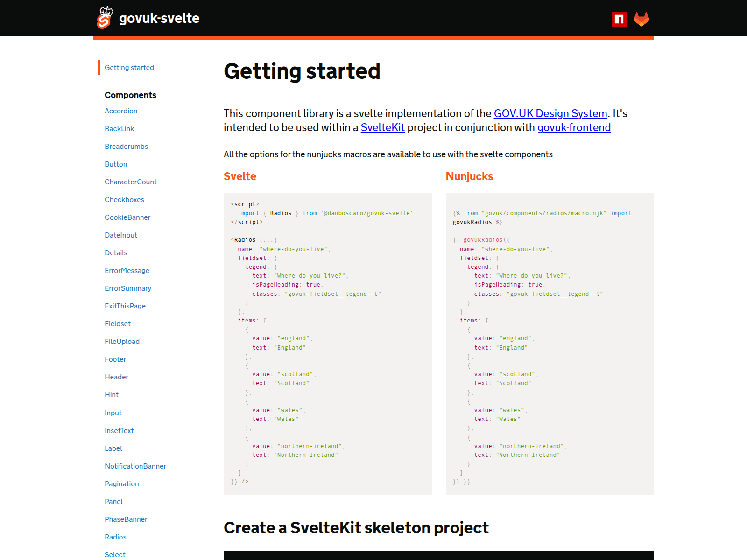The width and height of the screenshot is (747, 560).
Task: Open the Button component page
Action: click(116, 164)
